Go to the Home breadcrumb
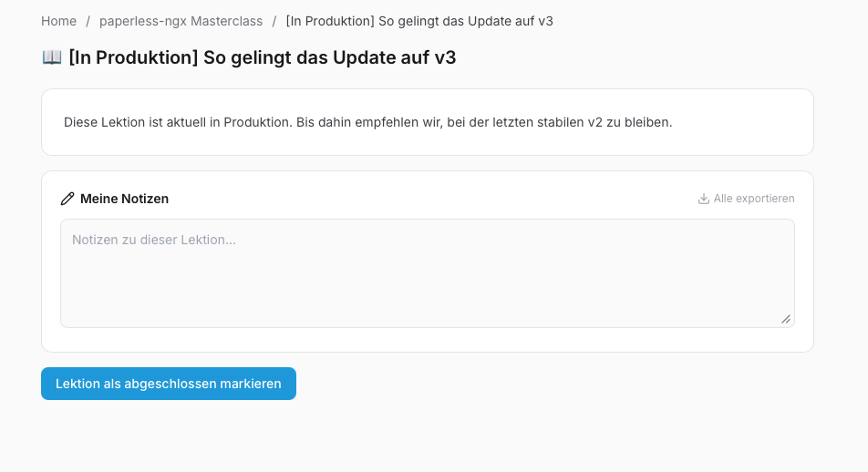The image size is (868, 472). [x=58, y=21]
